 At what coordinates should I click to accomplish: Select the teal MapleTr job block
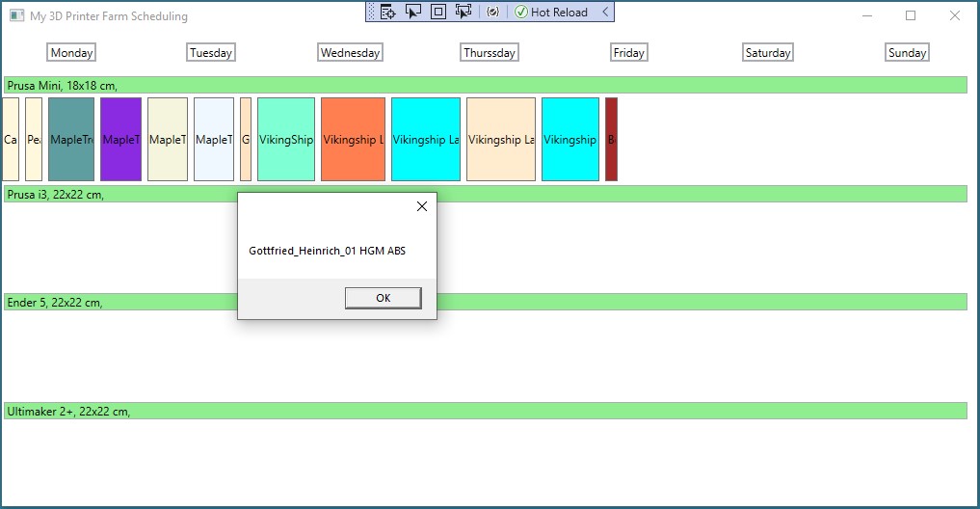pyautogui.click(x=71, y=140)
